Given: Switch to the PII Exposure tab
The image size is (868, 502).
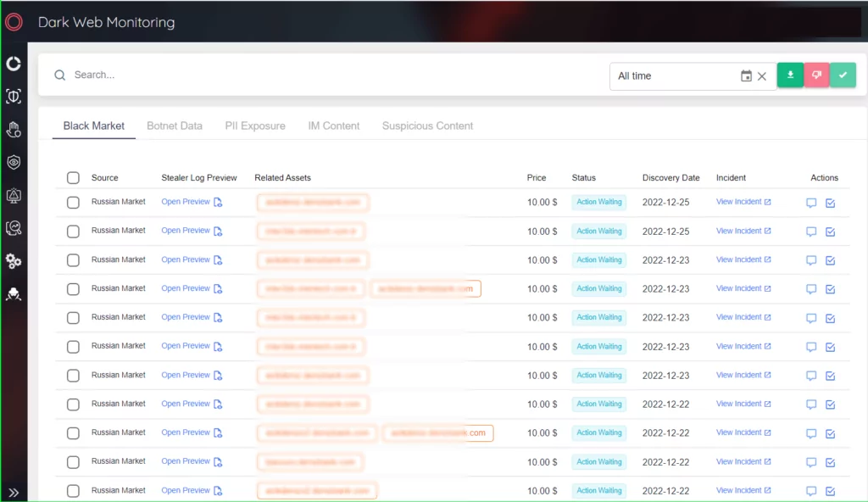Looking at the screenshot, I should point(255,126).
